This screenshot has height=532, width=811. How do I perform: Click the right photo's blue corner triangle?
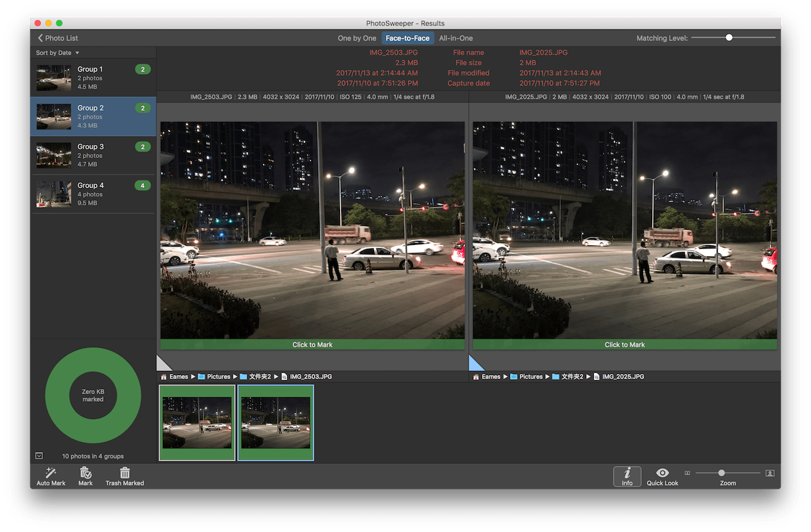(x=474, y=365)
